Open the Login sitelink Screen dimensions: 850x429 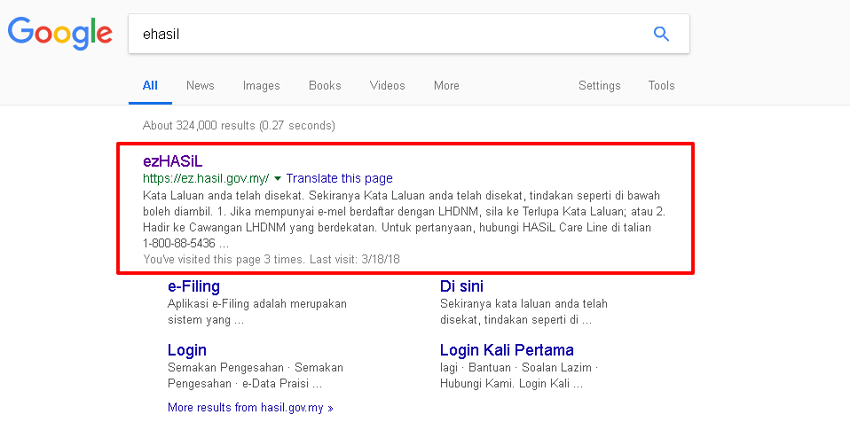click(187, 350)
